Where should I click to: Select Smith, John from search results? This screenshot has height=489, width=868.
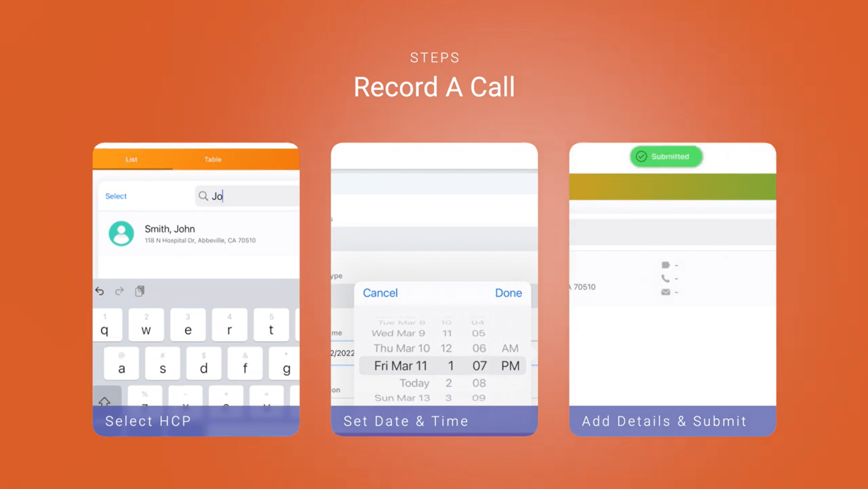pos(198,233)
